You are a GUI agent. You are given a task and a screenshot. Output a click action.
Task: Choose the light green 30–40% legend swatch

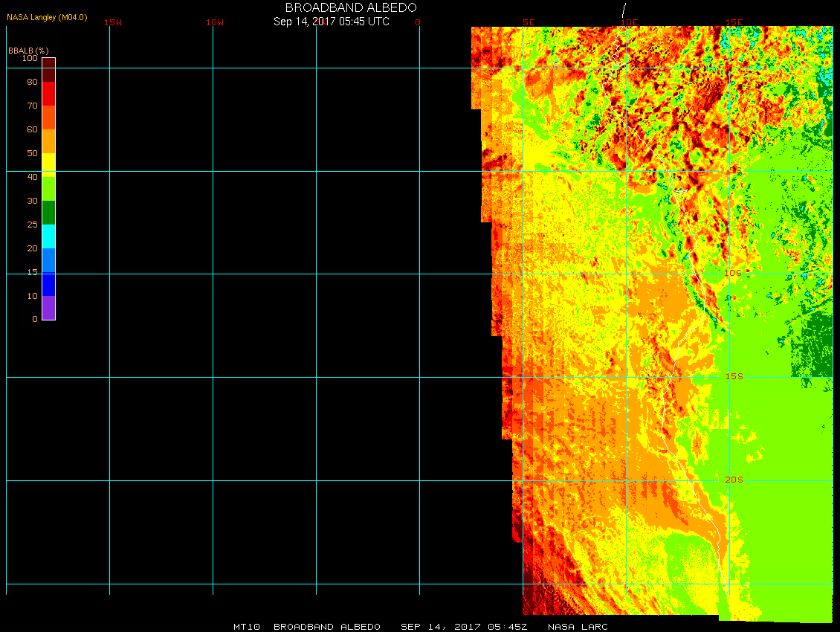(48, 188)
